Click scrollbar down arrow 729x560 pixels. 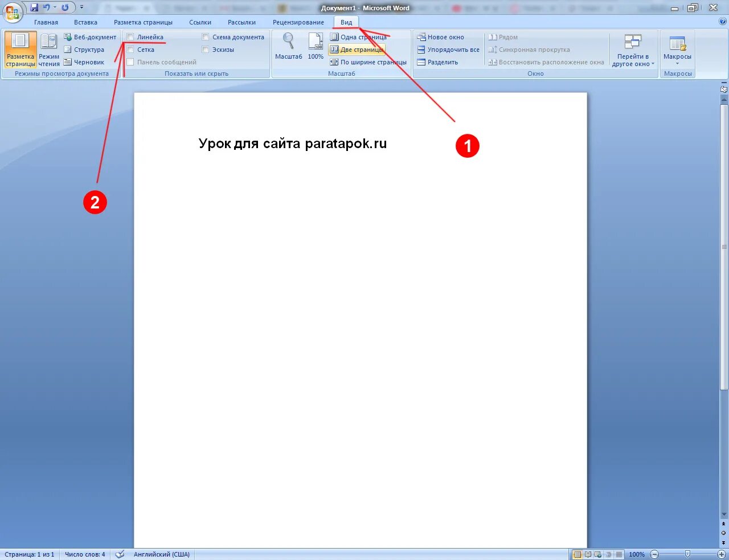[x=724, y=514]
